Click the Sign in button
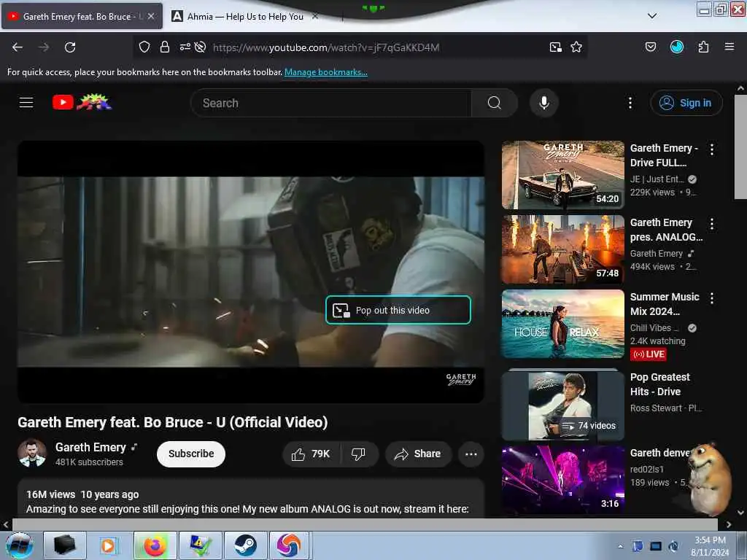The width and height of the screenshot is (747, 560). (x=686, y=103)
